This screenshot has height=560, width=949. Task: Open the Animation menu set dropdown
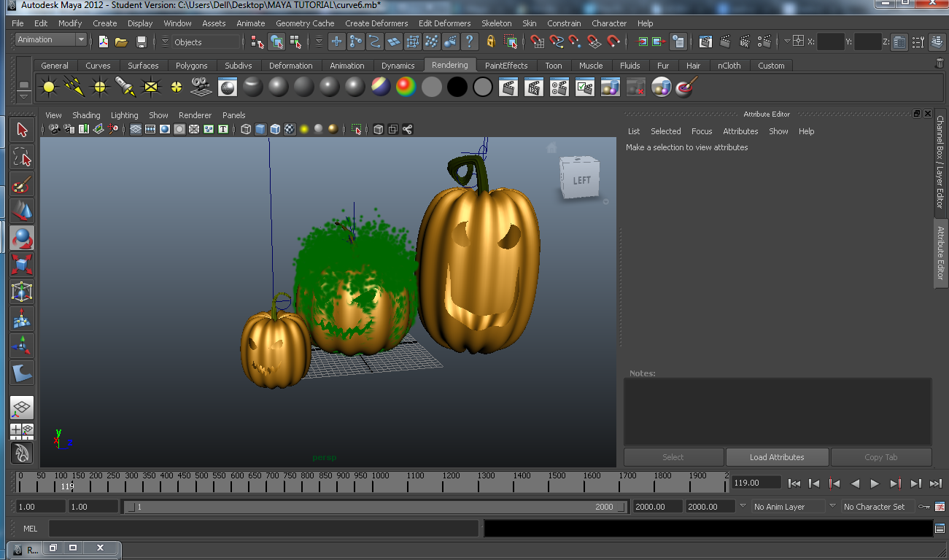(50, 39)
